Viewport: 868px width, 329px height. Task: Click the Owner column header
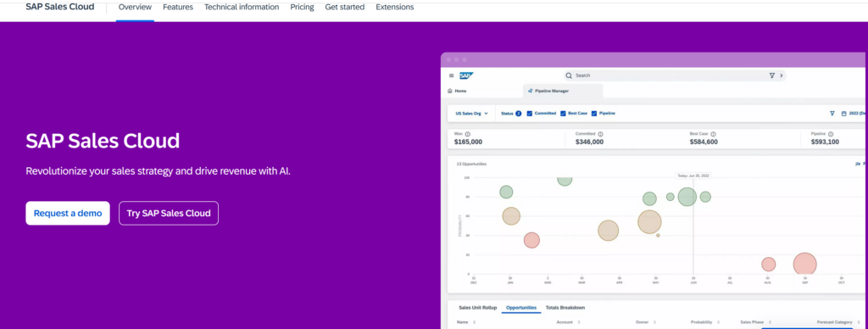tap(642, 322)
